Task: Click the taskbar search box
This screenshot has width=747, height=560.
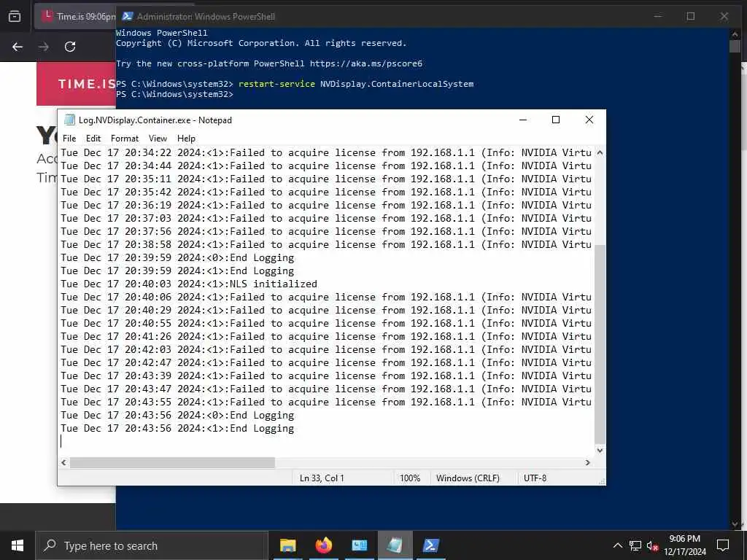Action: click(152, 545)
